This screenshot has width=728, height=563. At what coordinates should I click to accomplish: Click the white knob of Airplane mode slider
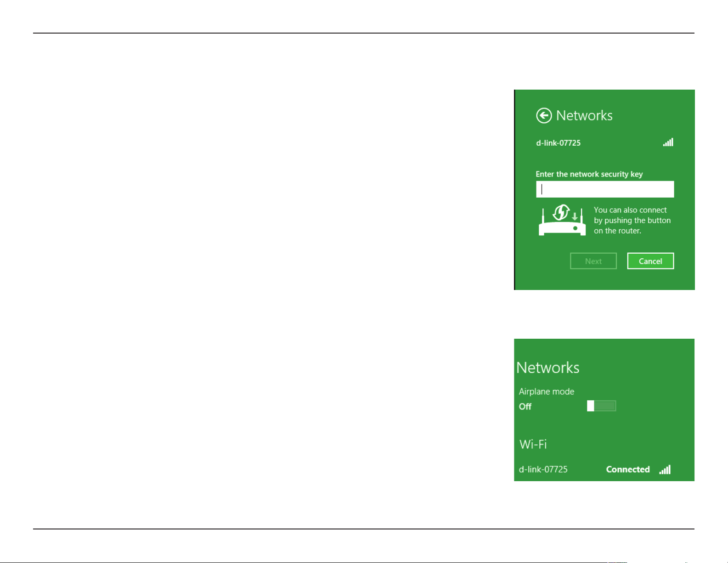(591, 406)
